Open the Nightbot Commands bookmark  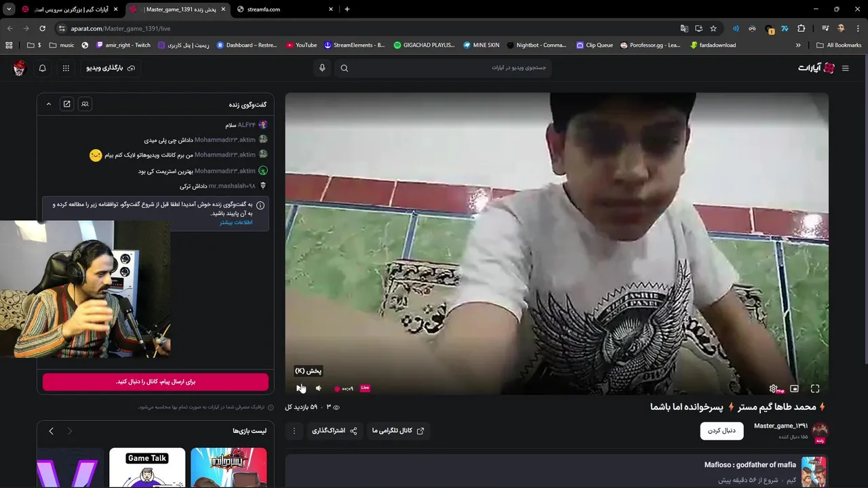point(536,45)
